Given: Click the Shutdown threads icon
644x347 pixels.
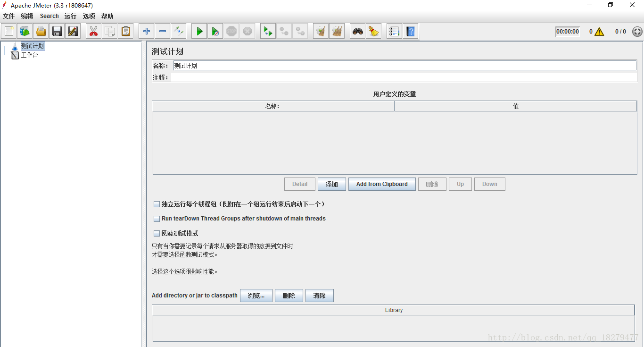Looking at the screenshot, I should [248, 31].
